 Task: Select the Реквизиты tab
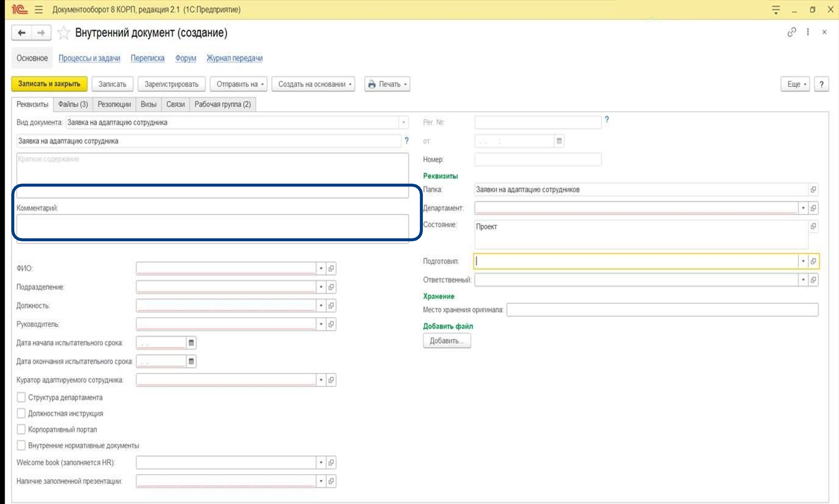coord(32,104)
